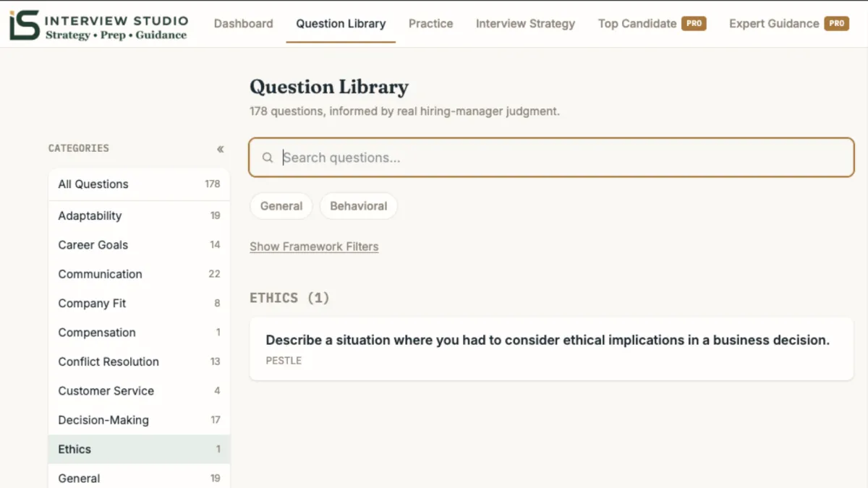Viewport: 868px width, 488px height.
Task: Click the Interview Studio logo
Action: [98, 27]
